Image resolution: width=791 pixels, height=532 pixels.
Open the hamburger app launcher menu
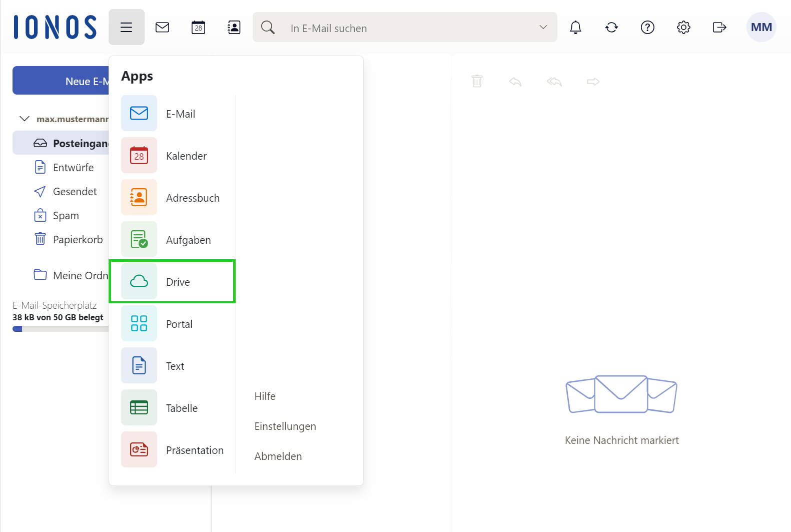point(127,27)
